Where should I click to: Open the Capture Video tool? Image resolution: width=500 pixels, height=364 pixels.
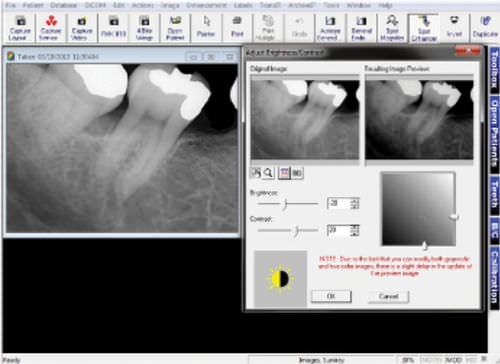click(x=82, y=28)
